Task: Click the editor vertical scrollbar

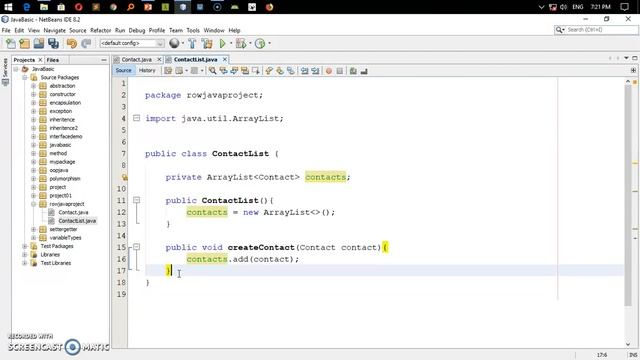Action: point(628,196)
